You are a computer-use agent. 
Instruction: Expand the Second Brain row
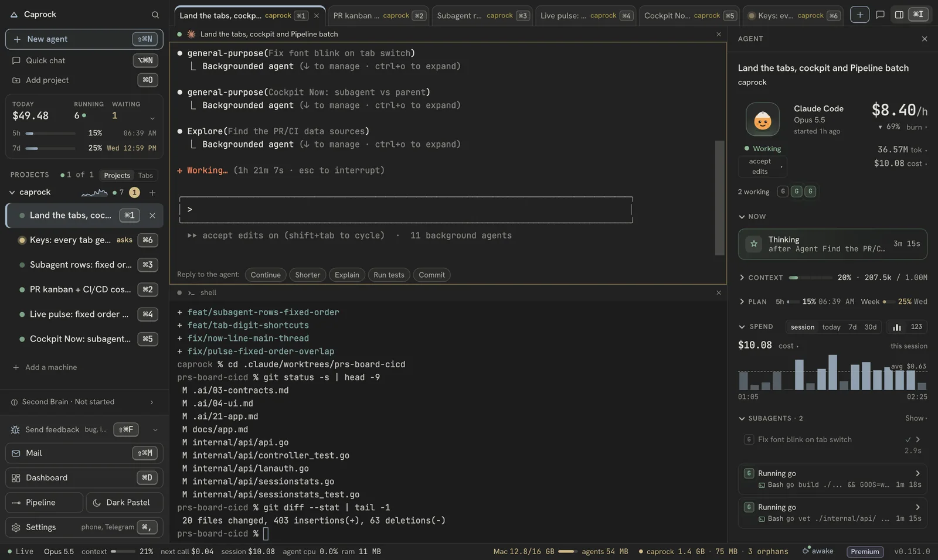pyautogui.click(x=84, y=402)
